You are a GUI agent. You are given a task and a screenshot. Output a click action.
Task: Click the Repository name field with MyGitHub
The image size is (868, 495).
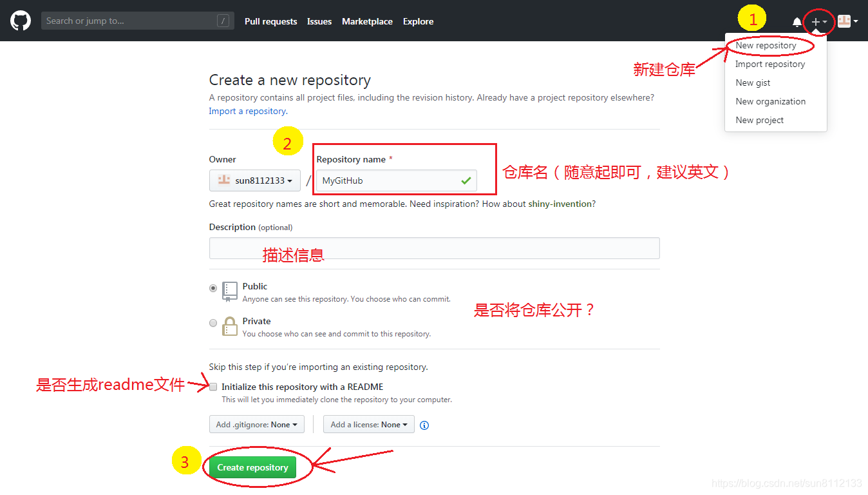[x=397, y=180]
